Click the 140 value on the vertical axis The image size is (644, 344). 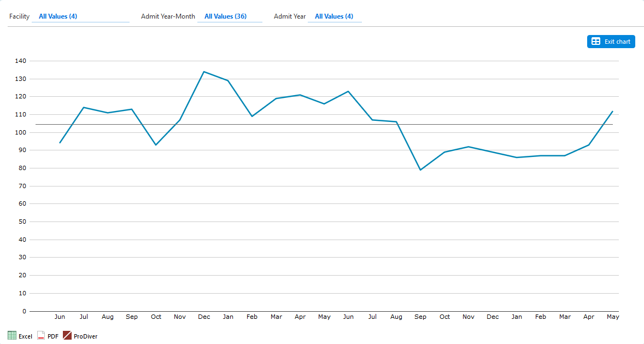(21, 61)
